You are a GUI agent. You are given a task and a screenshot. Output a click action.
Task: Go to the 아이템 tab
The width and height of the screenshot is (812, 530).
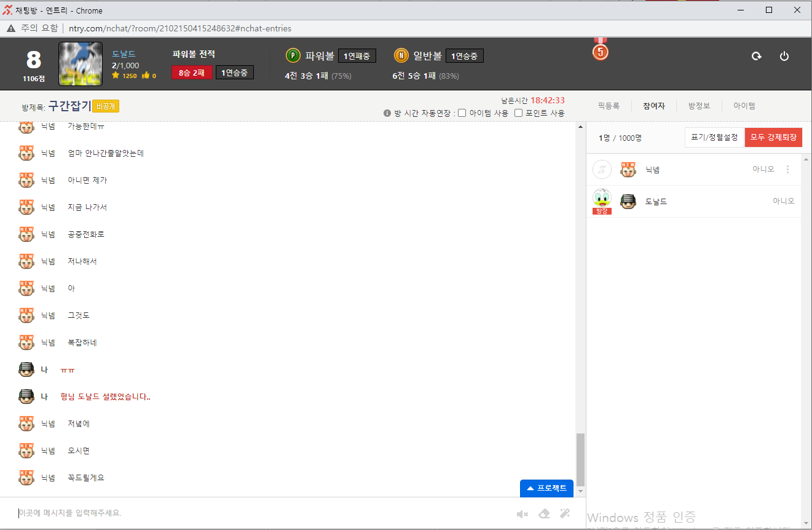point(744,106)
